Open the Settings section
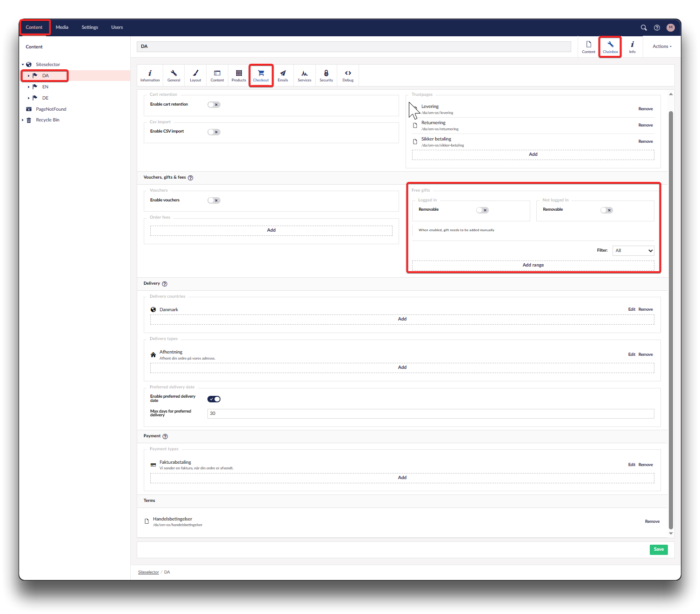This screenshot has width=700, height=614. point(90,27)
